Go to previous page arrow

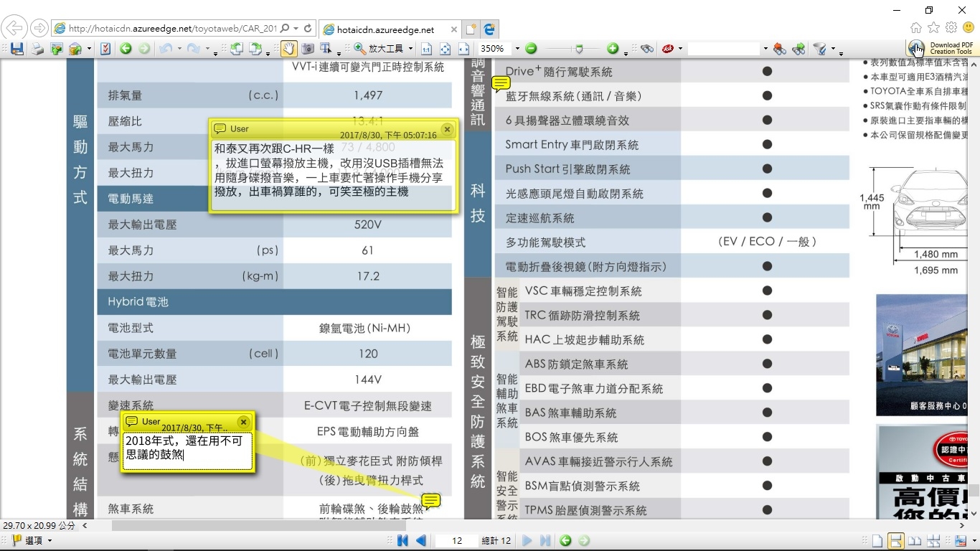421,540
